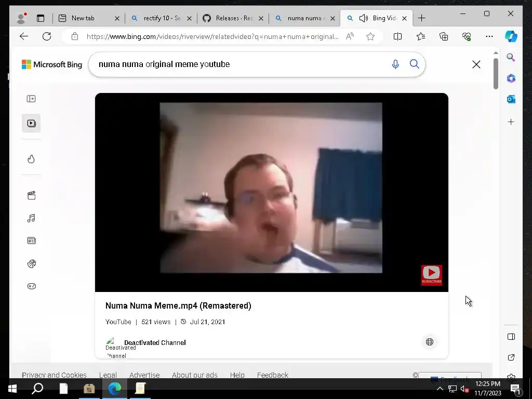The height and width of the screenshot is (399, 532).
Task: Open the sports videos category
Action: coord(31,263)
